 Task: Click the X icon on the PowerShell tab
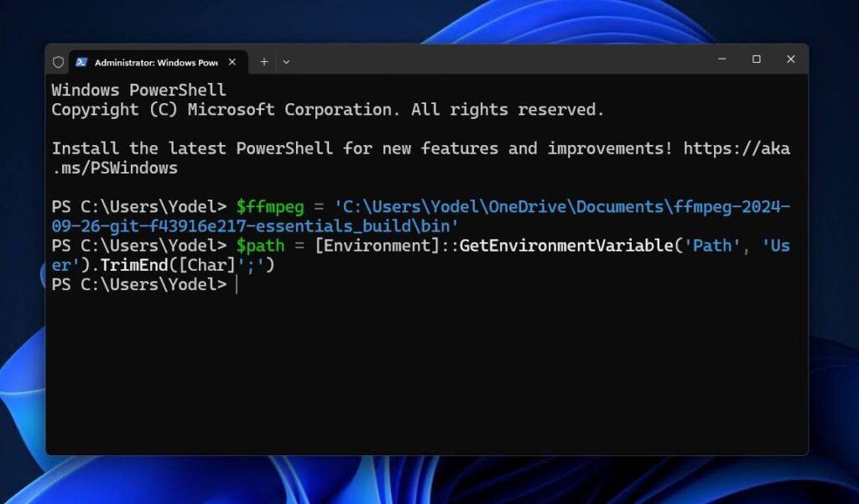[232, 62]
